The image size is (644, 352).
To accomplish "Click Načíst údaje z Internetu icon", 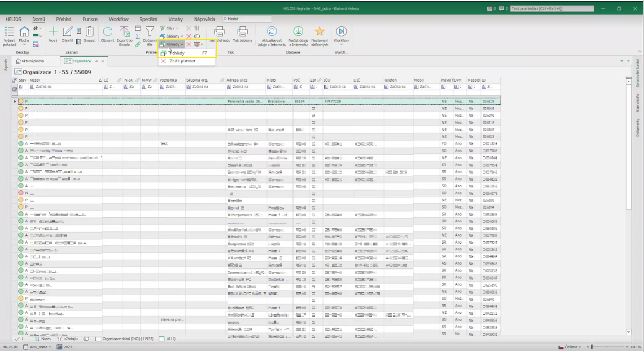I will [298, 32].
